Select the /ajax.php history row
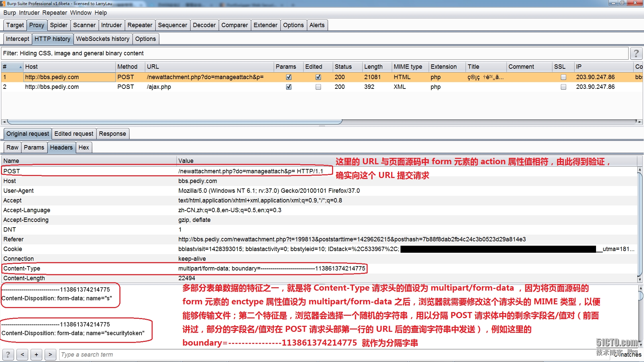 [x=321, y=87]
